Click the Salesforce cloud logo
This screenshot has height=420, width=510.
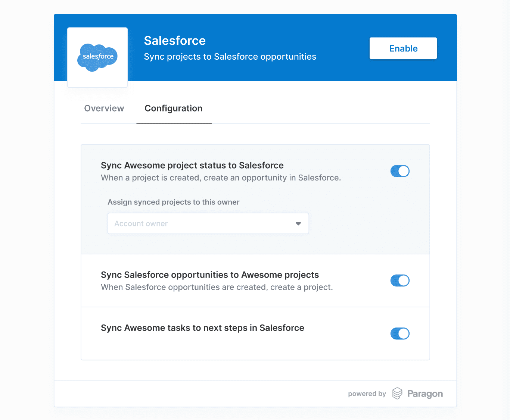(x=97, y=57)
